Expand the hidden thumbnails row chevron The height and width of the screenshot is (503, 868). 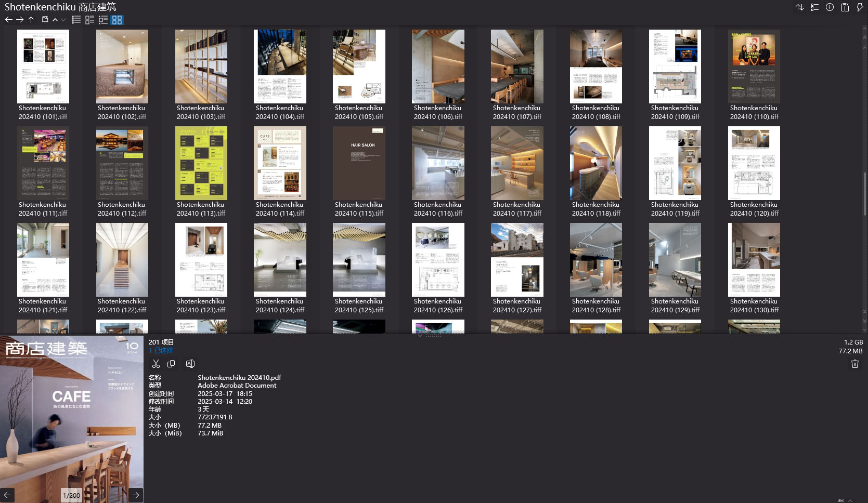click(x=420, y=335)
